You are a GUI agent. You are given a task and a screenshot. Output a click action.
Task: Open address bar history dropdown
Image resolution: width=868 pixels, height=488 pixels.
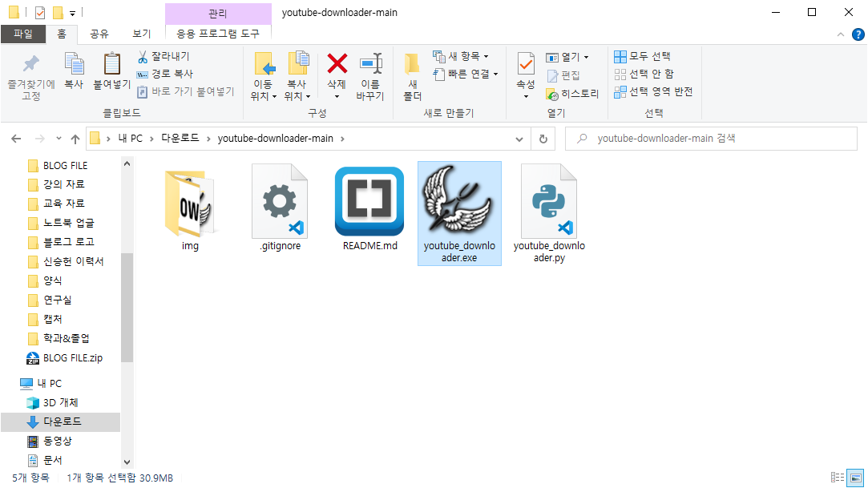(x=519, y=139)
